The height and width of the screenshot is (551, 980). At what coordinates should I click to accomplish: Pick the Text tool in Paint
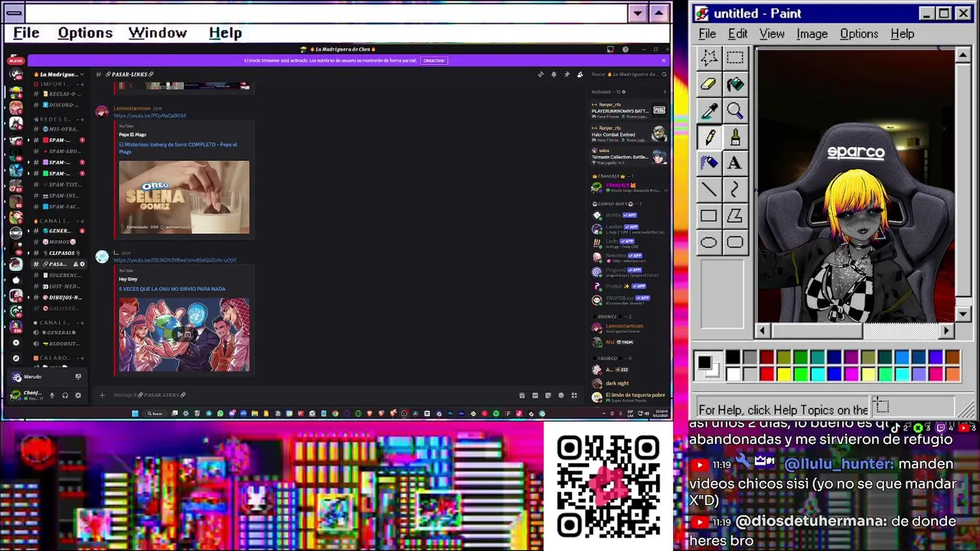coord(735,164)
